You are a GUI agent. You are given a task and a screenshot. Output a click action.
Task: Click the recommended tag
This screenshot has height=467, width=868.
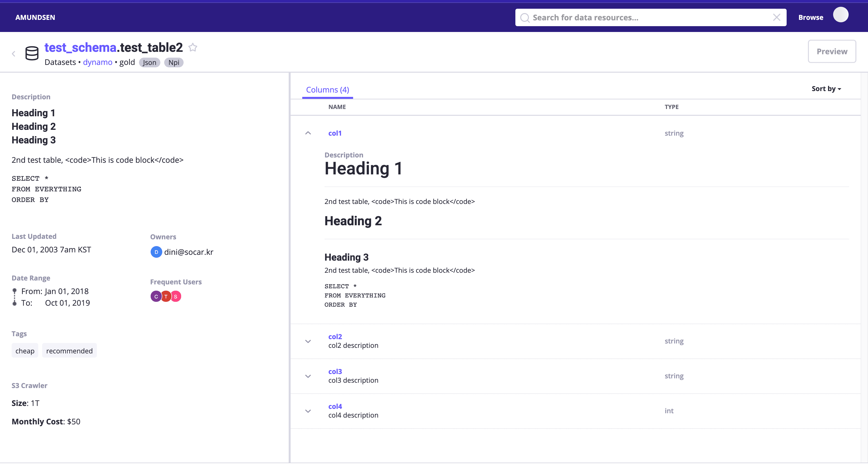pos(70,351)
